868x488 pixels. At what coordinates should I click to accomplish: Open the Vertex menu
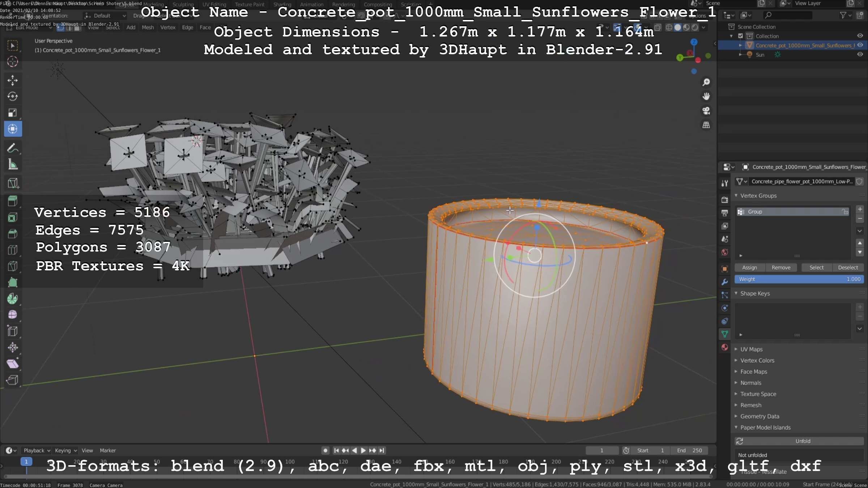point(168,27)
